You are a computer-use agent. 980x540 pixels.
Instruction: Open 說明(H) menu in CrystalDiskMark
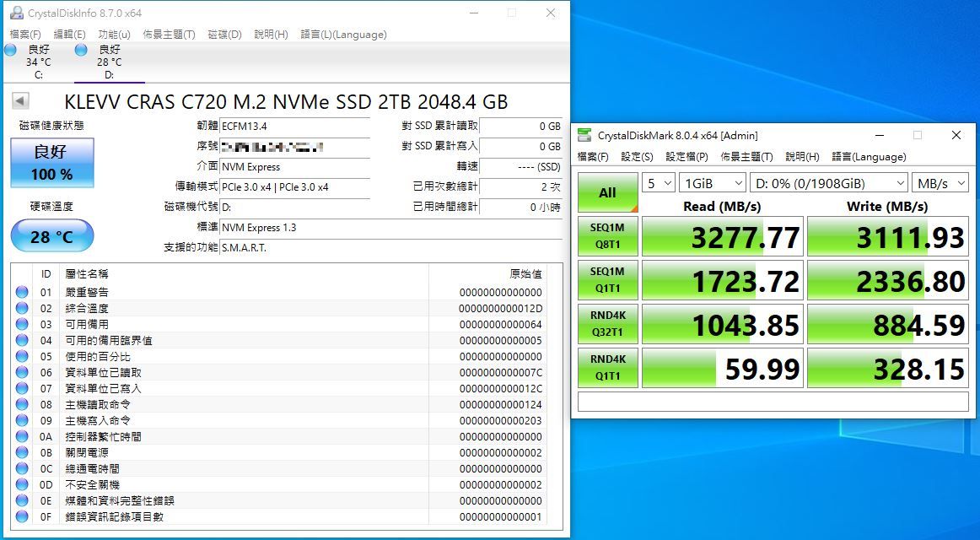[802, 157]
